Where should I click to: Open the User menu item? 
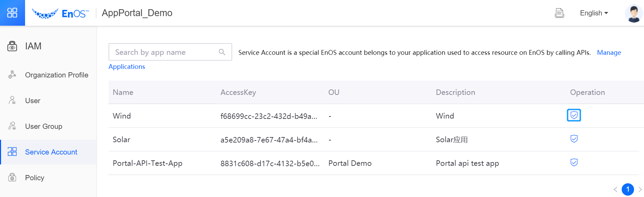click(x=33, y=101)
